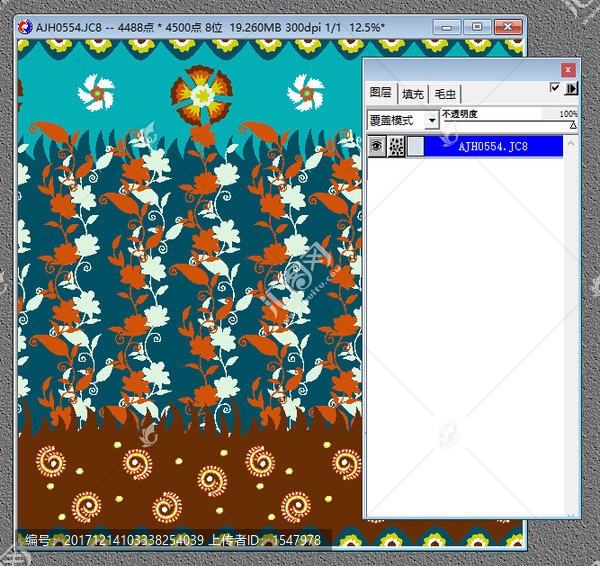Select the AJH0554.JC8 layer name
The height and width of the screenshot is (566, 600).
click(x=493, y=146)
